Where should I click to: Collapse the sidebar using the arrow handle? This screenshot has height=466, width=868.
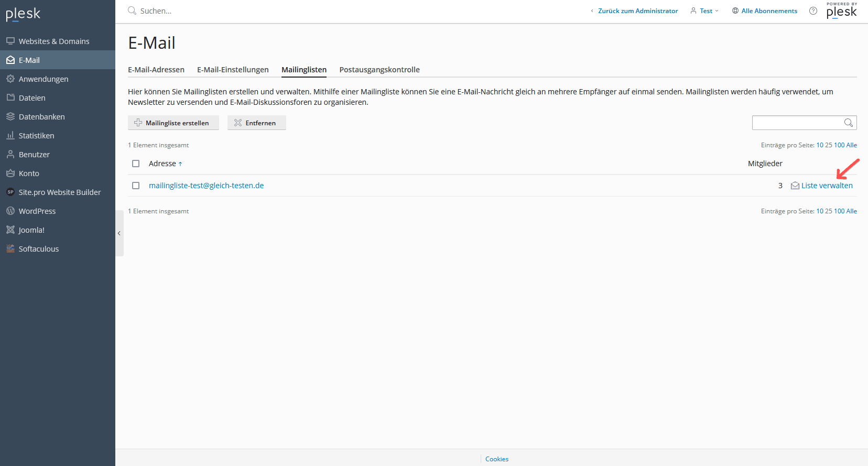click(x=119, y=233)
